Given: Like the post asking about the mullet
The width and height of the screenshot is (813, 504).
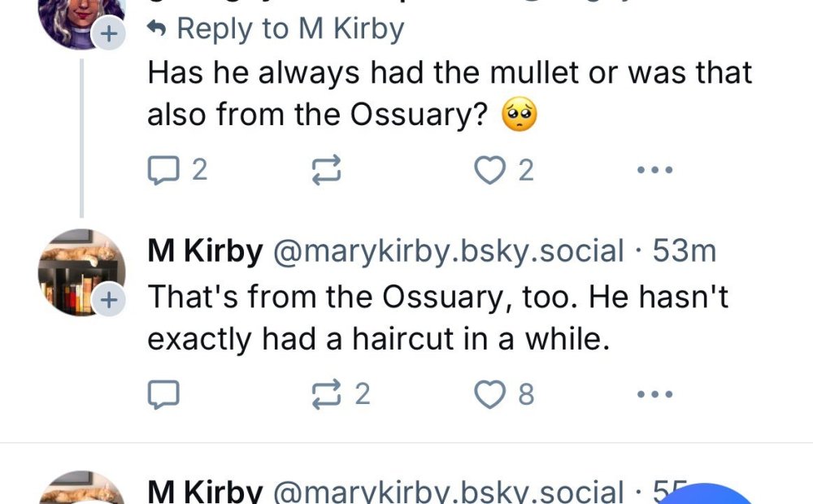Looking at the screenshot, I should coord(490,170).
